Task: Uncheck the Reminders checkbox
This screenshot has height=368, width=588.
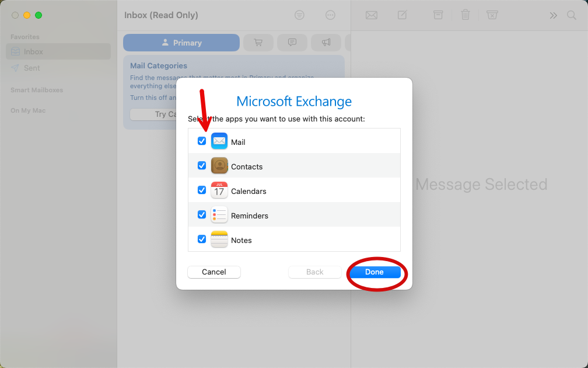Action: click(x=202, y=214)
